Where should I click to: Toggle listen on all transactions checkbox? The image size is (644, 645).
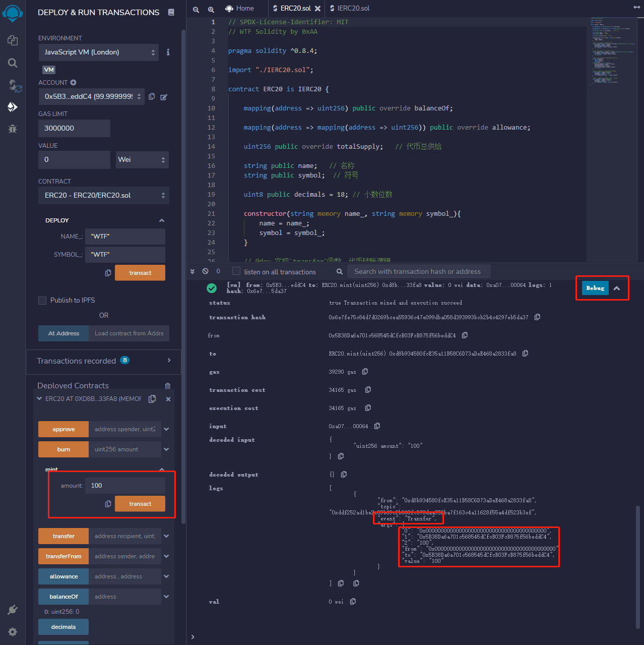tap(236, 271)
